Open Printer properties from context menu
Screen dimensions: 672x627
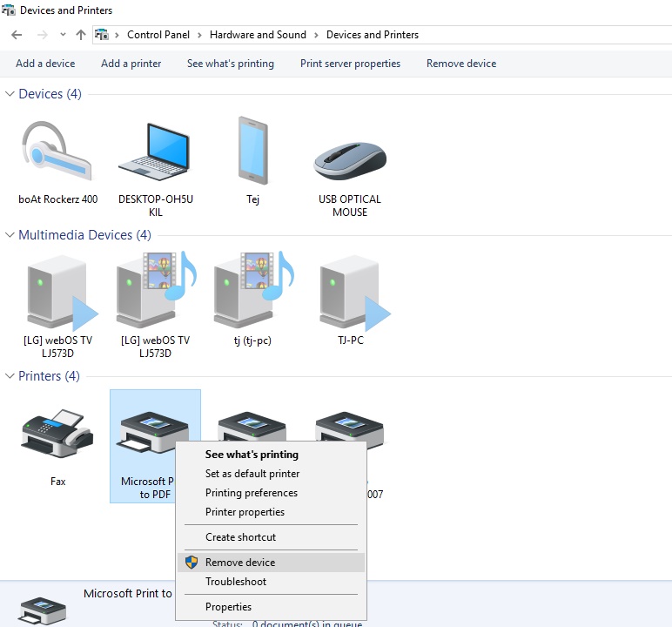pyautogui.click(x=271, y=512)
